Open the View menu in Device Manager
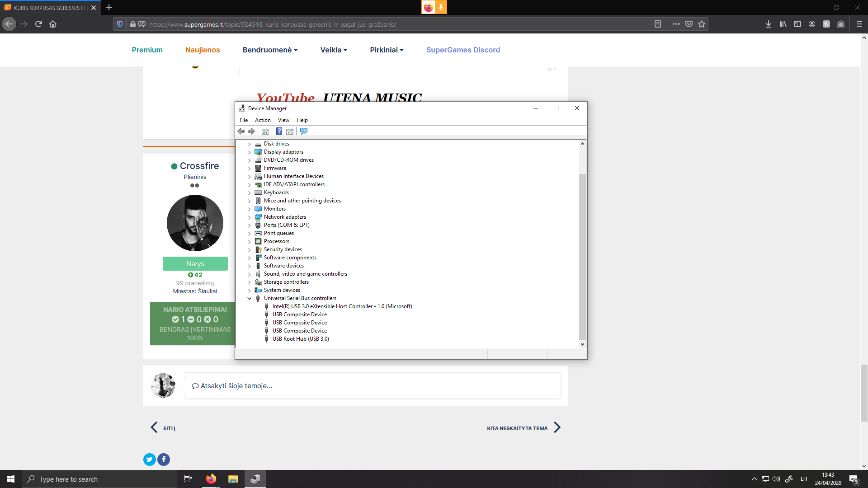868x488 pixels. pos(283,120)
